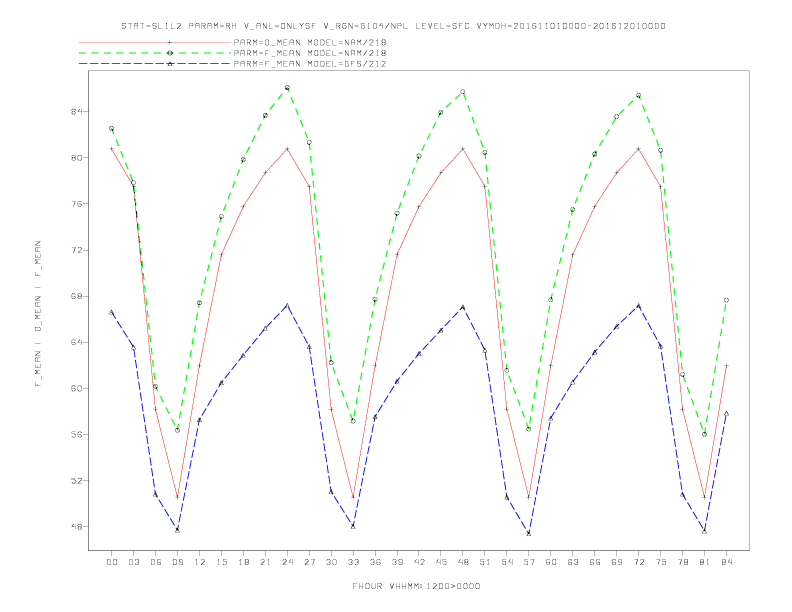Image resolution: width=792 pixels, height=612 pixels.
Task: Click y-axis tick label 72
Action: (77, 250)
